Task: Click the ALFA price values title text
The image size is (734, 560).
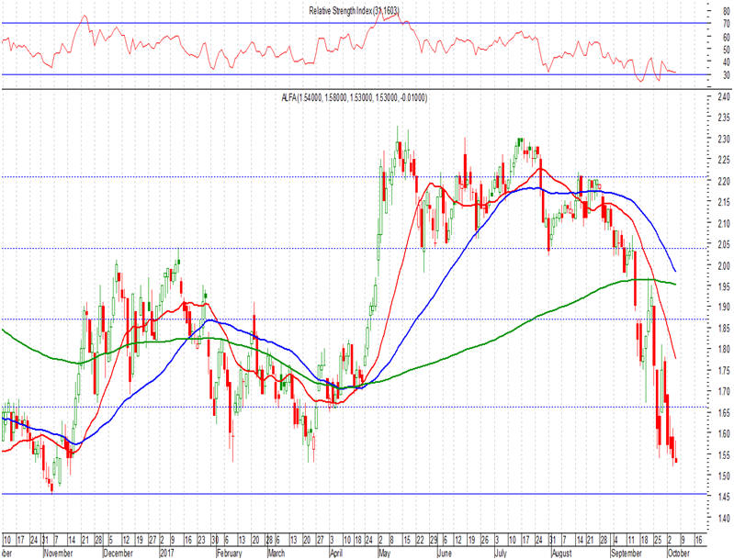Action: click(355, 98)
